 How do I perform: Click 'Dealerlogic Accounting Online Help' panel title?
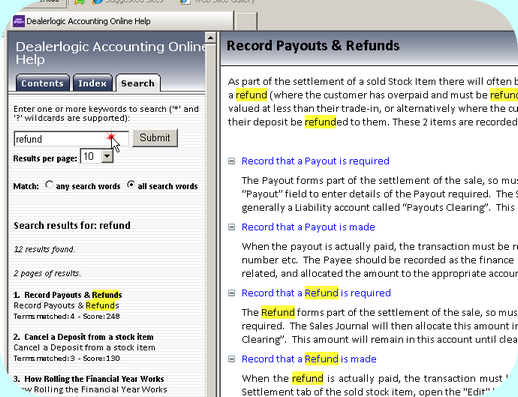(110, 53)
